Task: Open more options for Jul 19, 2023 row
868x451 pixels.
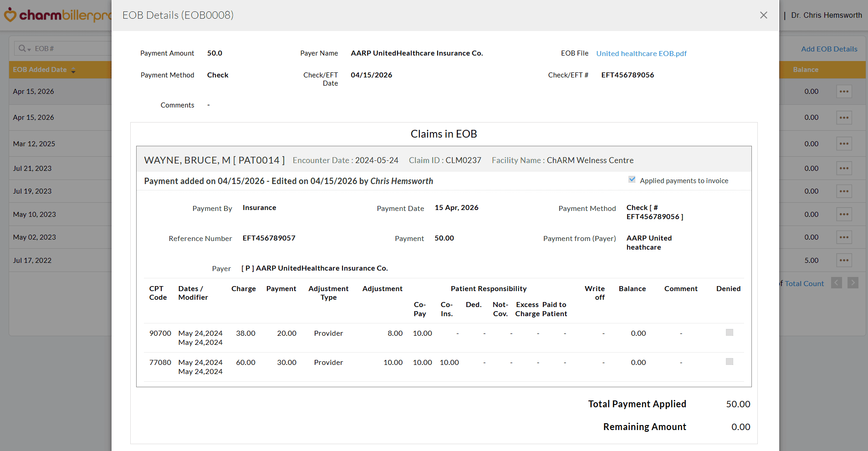Action: pos(844,191)
